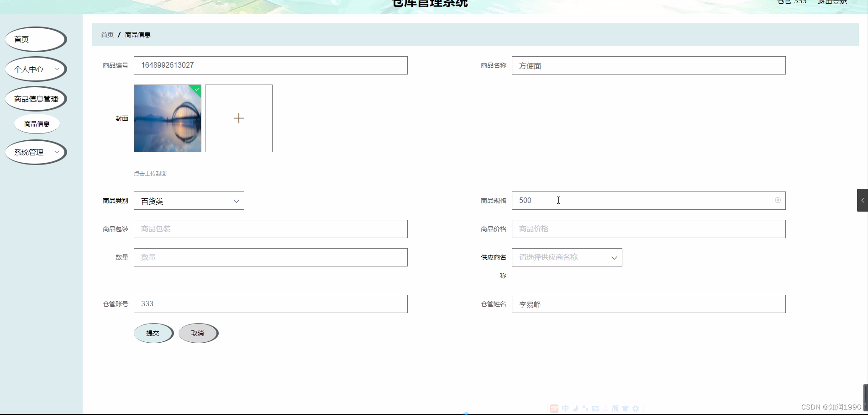Open the 供应商名称 supplier dropdown
This screenshot has height=415, width=868.
[567, 257]
